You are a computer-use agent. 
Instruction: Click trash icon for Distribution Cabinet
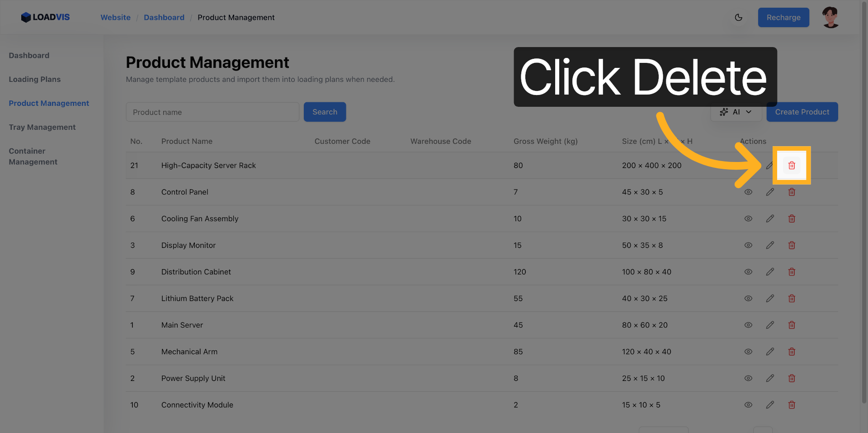tap(792, 272)
